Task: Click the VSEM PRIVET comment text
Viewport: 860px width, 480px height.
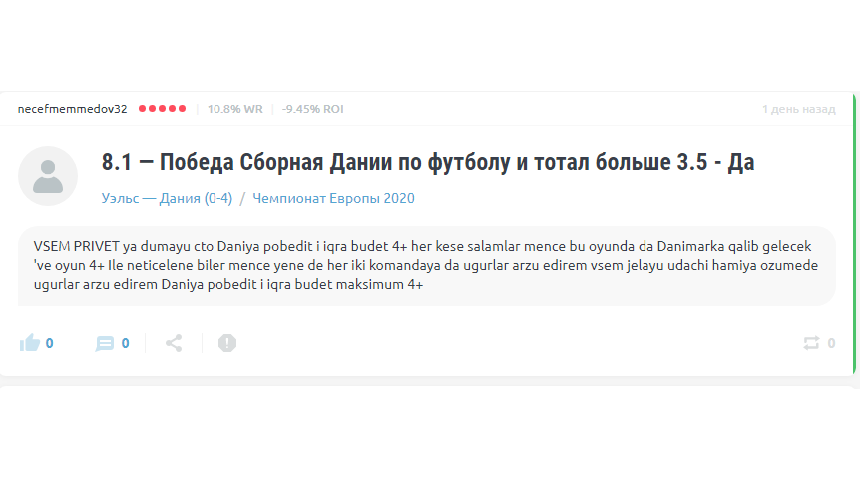Action: tap(426, 266)
